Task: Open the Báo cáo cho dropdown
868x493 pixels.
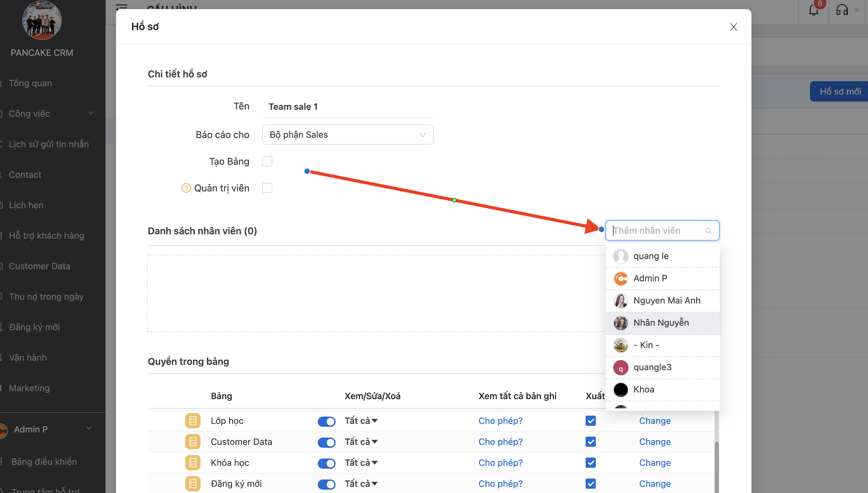Action: (x=347, y=135)
